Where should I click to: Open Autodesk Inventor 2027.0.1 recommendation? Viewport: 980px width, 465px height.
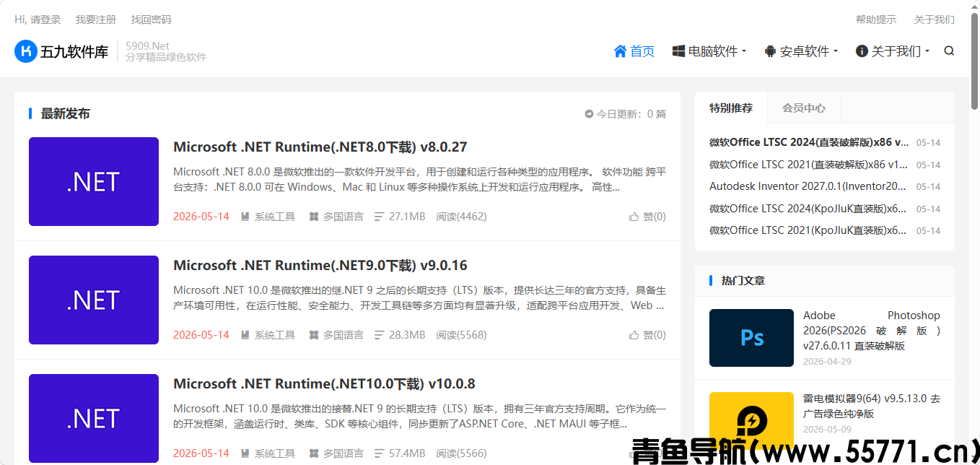(x=808, y=186)
